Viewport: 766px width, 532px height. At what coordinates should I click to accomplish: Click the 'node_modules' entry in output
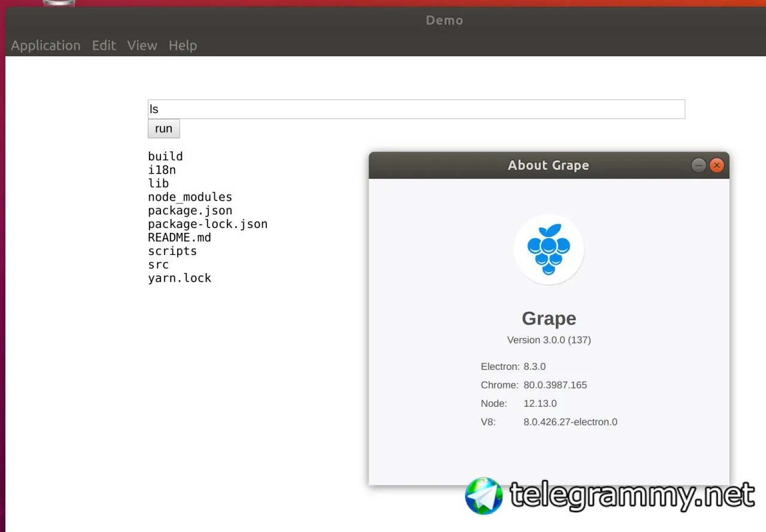click(x=190, y=197)
